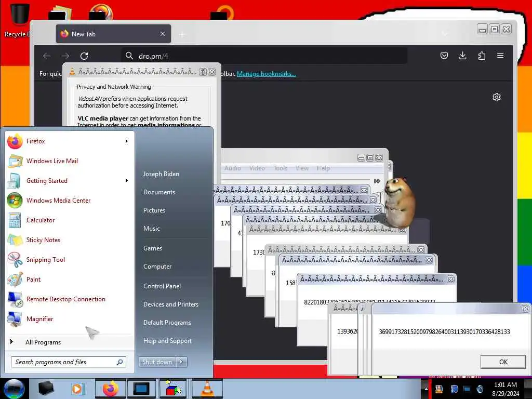
Task: Open Music from Start menu
Action: pos(152,229)
